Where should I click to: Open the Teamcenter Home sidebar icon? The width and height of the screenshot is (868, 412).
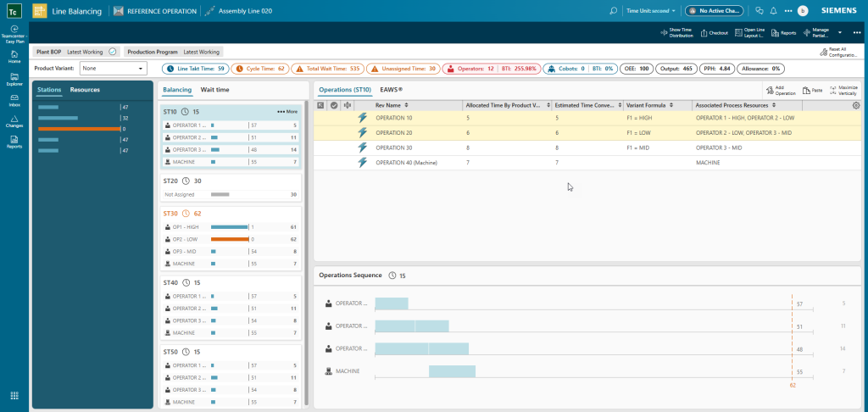(14, 57)
